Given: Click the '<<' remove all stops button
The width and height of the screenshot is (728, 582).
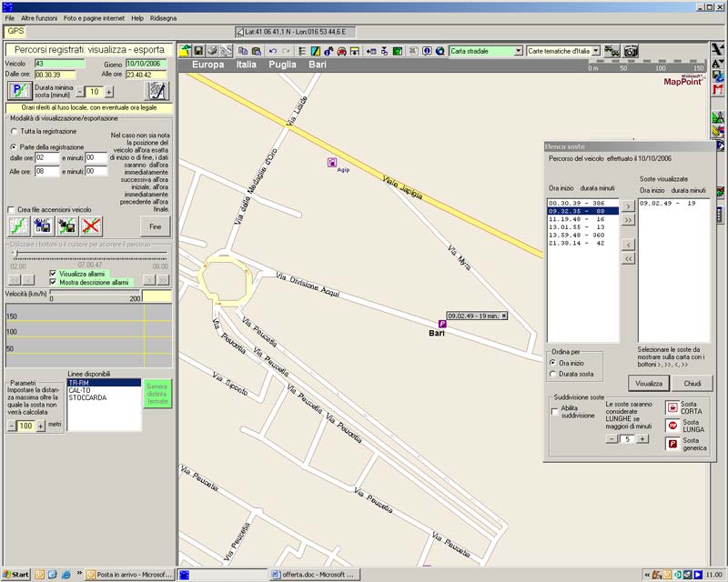Looking at the screenshot, I should coord(628,258).
